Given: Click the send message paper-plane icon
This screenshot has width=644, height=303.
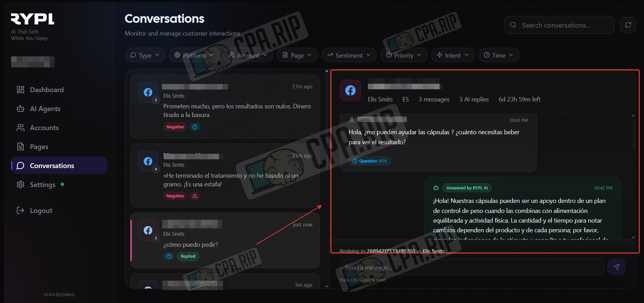Looking at the screenshot, I should pos(616,267).
